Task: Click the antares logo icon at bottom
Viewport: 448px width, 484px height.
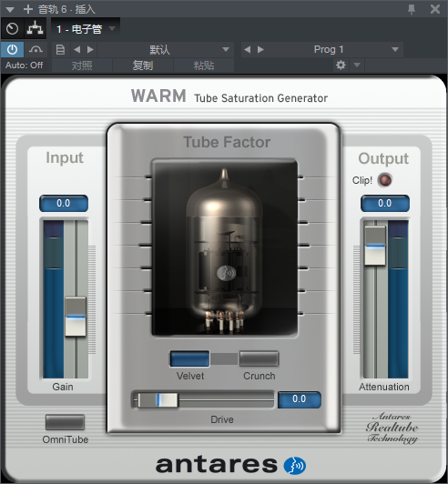Action: 295,466
